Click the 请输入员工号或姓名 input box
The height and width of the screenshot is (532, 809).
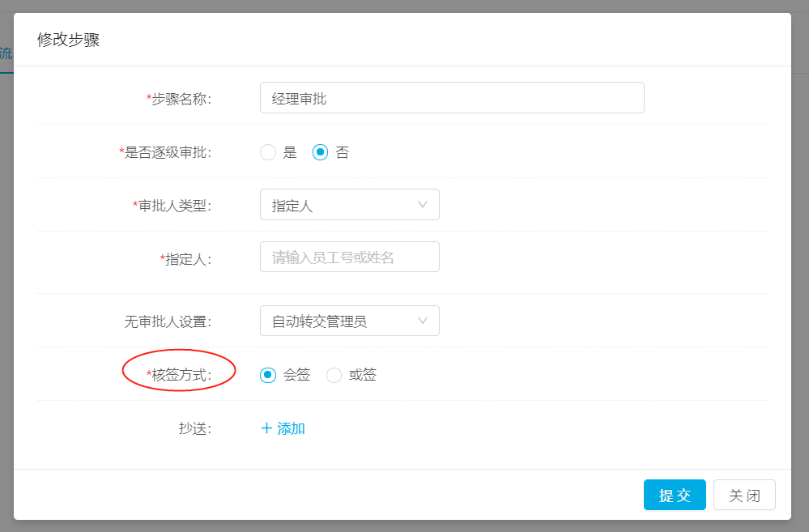[x=349, y=257]
